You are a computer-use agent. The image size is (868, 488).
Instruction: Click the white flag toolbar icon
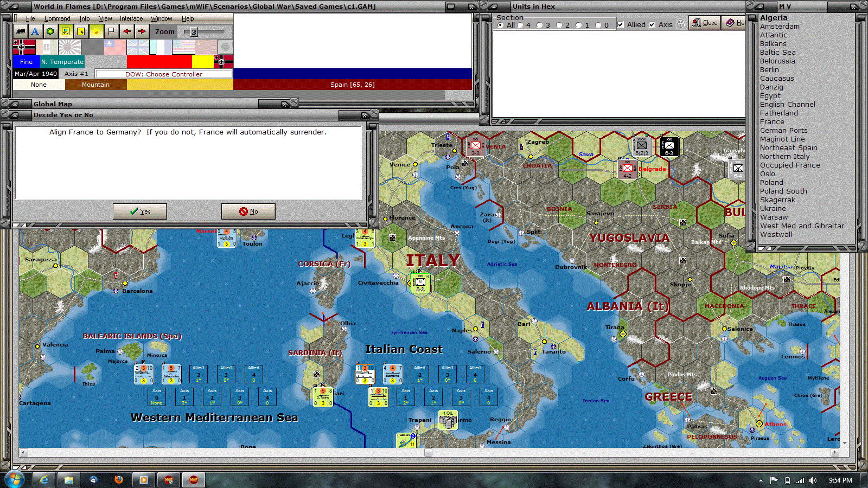pos(111,31)
